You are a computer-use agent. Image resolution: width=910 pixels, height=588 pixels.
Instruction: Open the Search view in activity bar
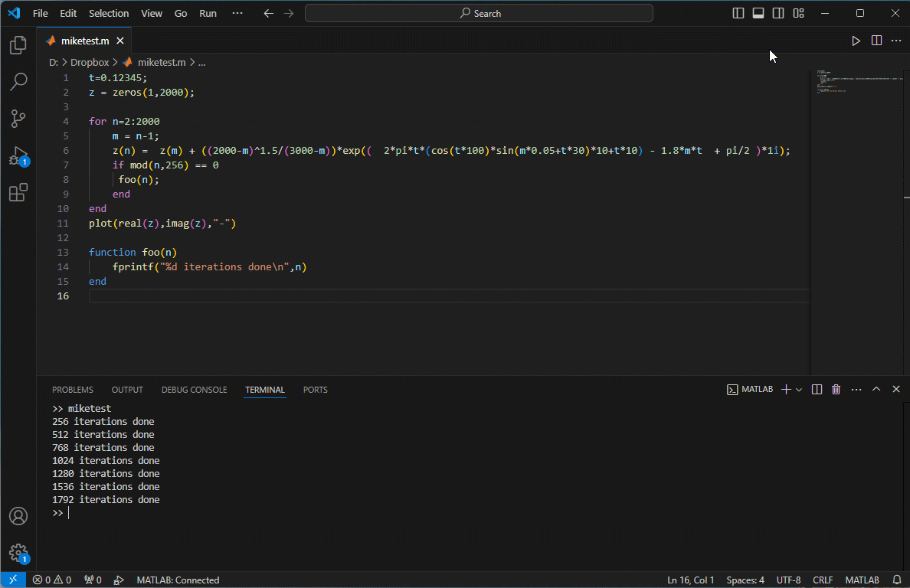click(18, 82)
